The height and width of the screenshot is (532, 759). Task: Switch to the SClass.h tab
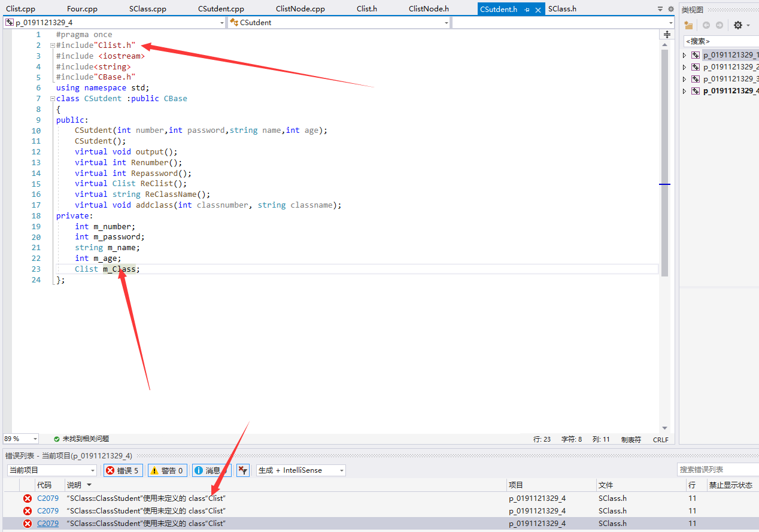(x=563, y=9)
